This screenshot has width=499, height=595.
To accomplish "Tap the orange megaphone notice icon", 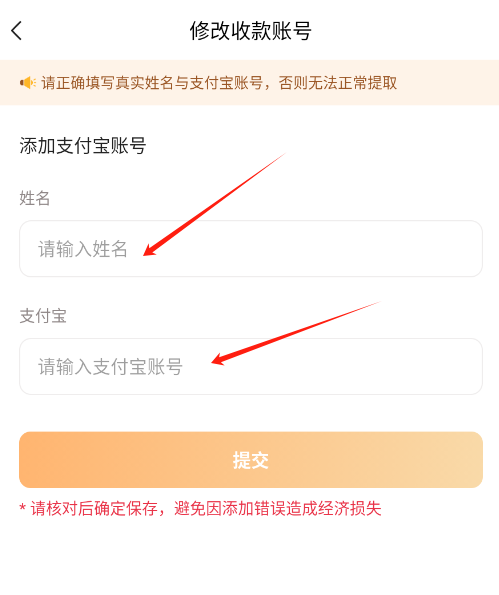I will pos(28,82).
